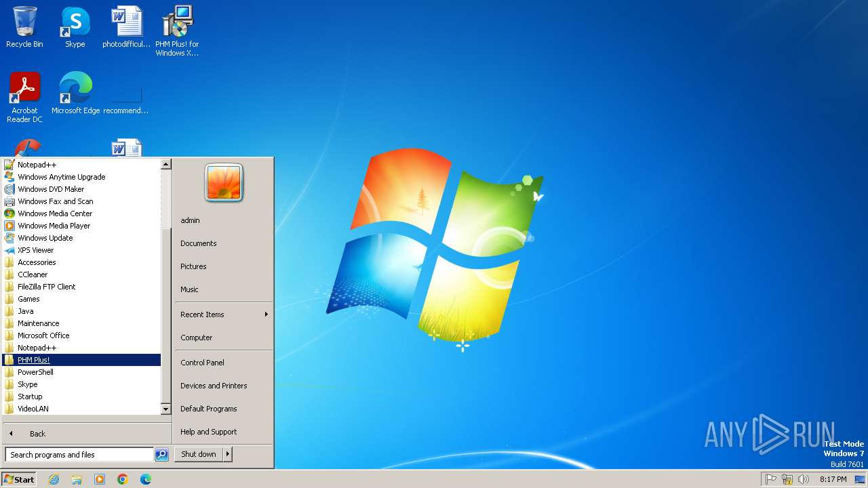Open the Recent Items submenu
This screenshot has height=488, width=868.
tap(224, 314)
